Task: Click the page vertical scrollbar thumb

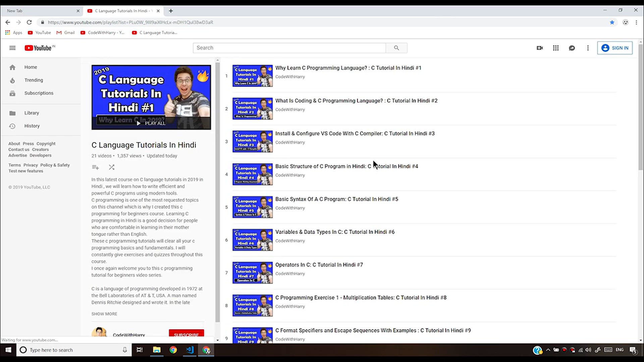Action: pos(641,107)
